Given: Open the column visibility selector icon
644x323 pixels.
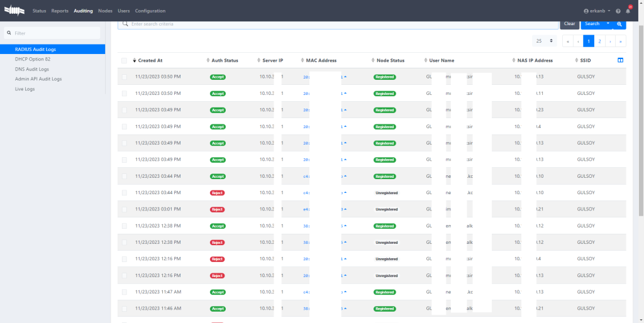Looking at the screenshot, I should 620,60.
